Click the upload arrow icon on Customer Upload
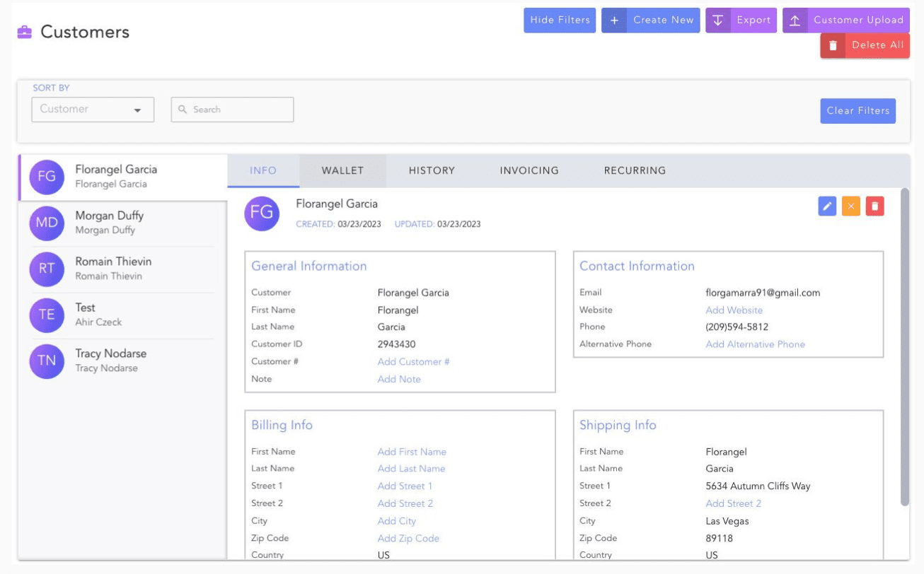The height and width of the screenshot is (574, 924). (x=795, y=20)
